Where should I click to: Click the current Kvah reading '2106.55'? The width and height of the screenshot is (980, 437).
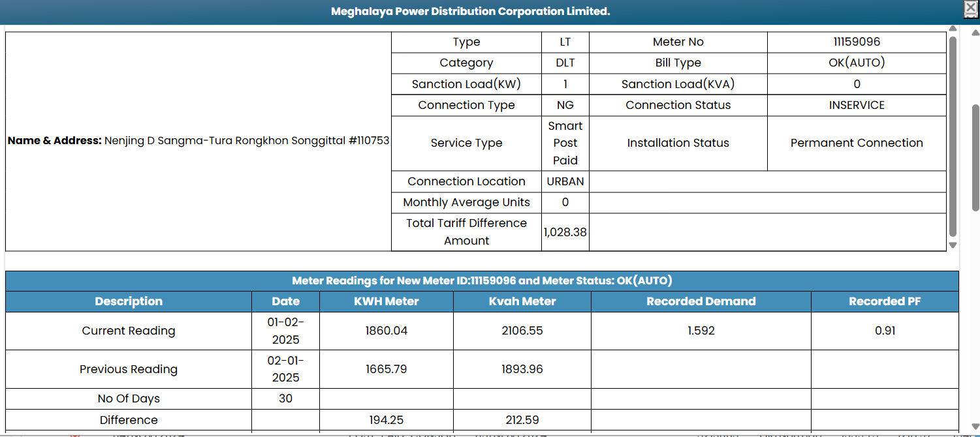coord(522,331)
